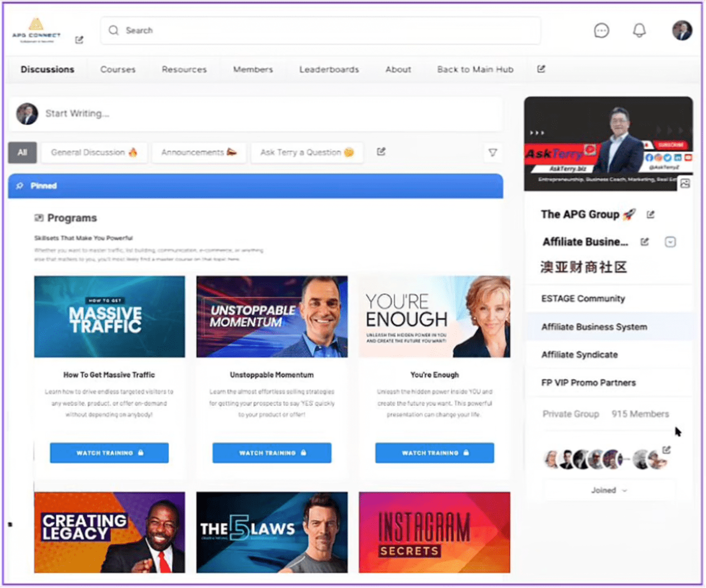Viewport: 706px width, 588px height.
Task: Click the edit icon beside The APG Group
Action: click(650, 215)
